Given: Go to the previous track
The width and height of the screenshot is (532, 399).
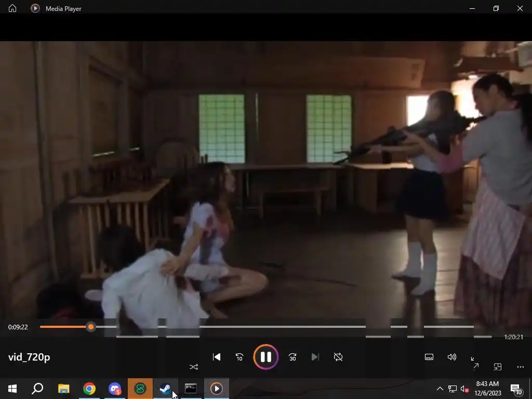Looking at the screenshot, I should pyautogui.click(x=217, y=357).
